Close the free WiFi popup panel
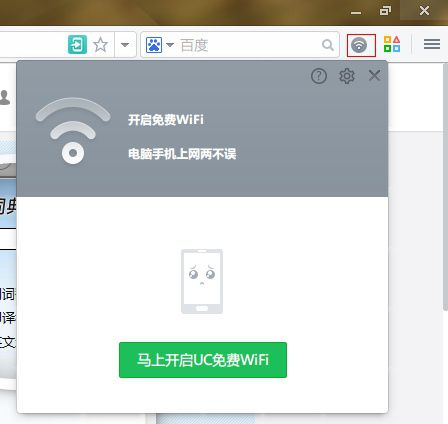This screenshot has height=424, width=448. [374, 76]
